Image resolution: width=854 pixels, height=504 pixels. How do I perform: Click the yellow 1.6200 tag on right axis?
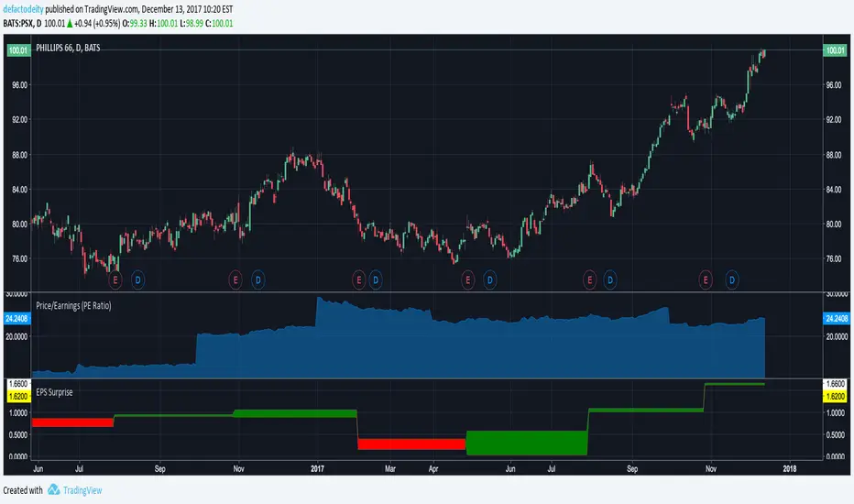[835, 396]
